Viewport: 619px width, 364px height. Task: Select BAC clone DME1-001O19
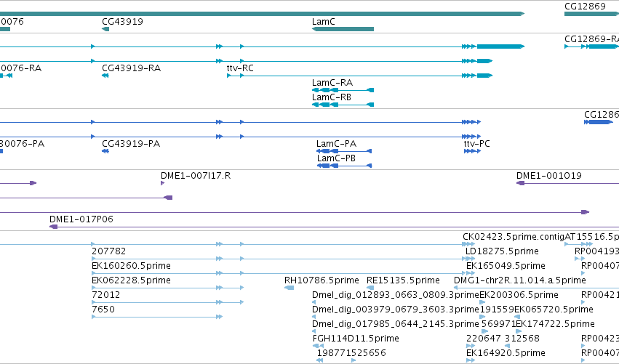[548, 176]
